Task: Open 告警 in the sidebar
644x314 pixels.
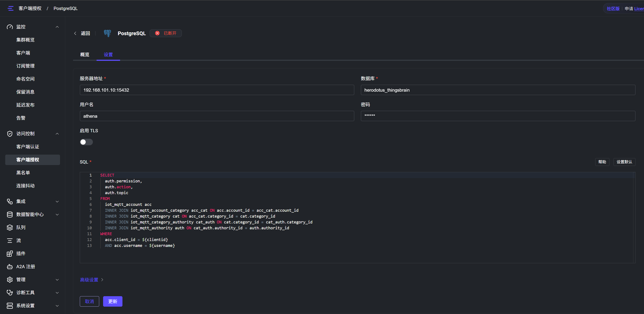Action: coord(21,118)
